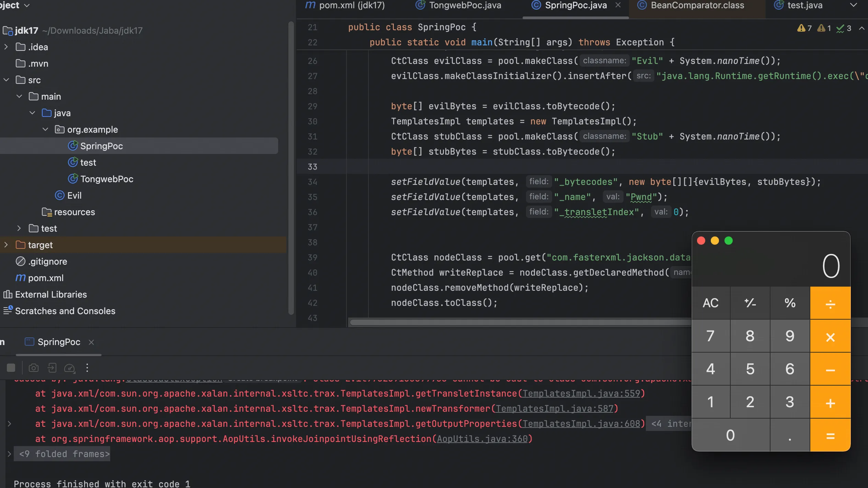
Task: Open the three-dot more options menu
Action: (x=87, y=368)
